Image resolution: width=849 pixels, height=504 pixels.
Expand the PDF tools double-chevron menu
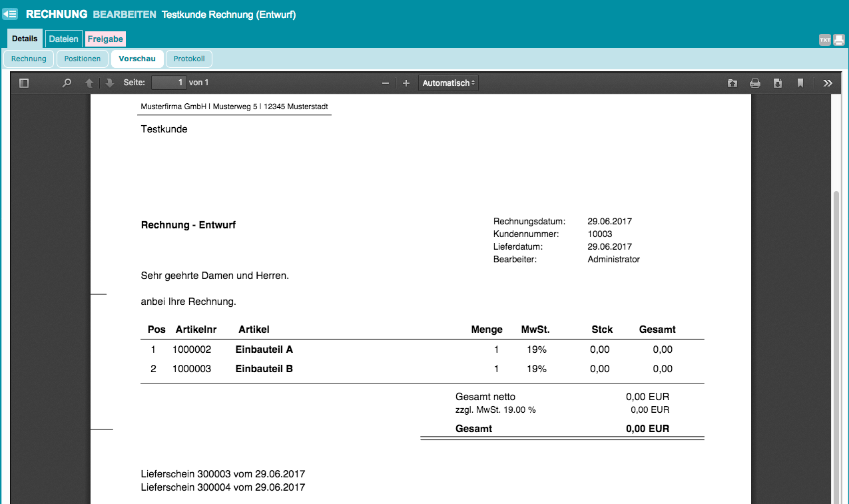pyautogui.click(x=828, y=83)
